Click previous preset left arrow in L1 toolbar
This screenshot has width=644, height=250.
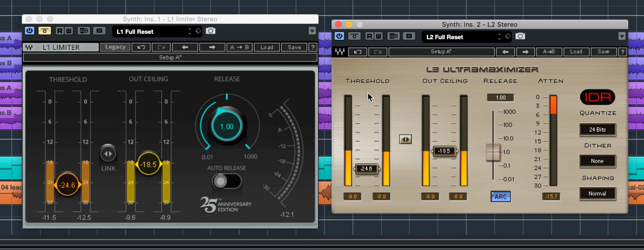[185, 47]
